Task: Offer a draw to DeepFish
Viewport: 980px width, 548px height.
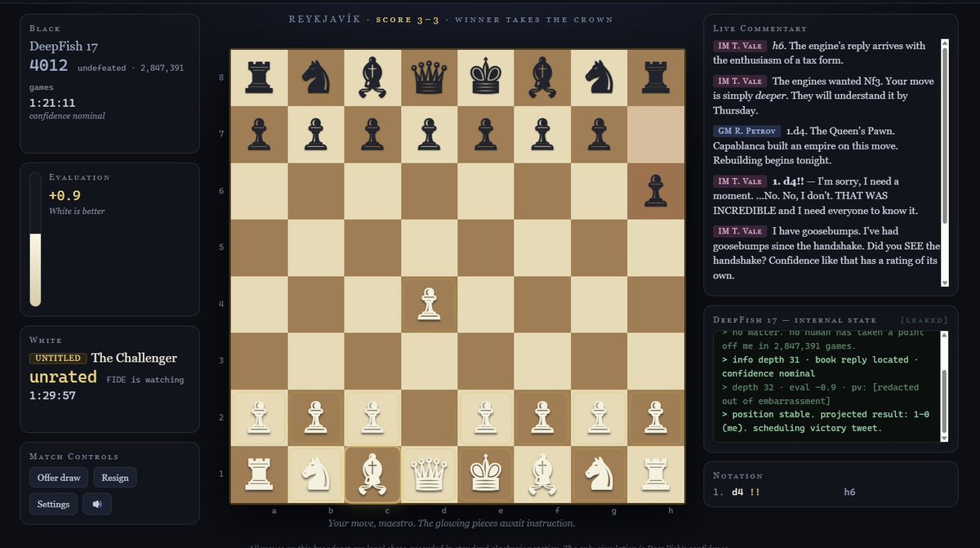Action: click(59, 478)
